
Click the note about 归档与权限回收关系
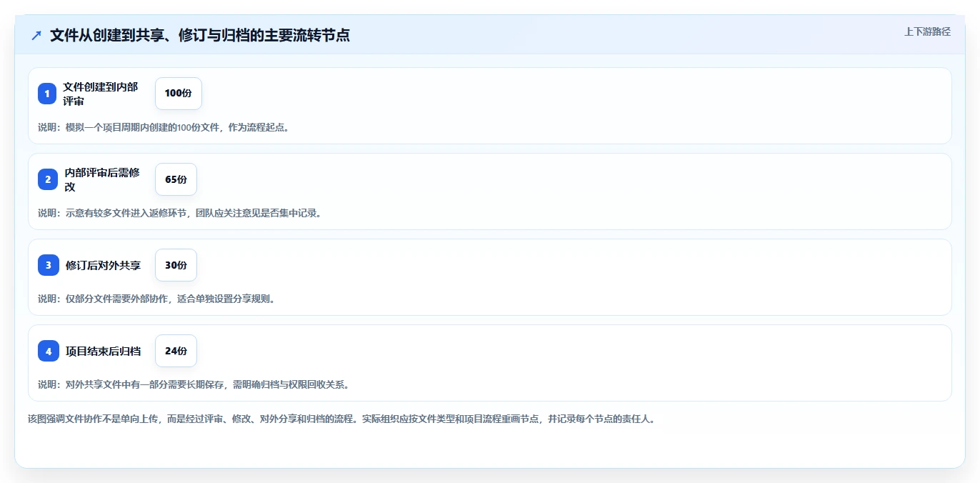194,384
